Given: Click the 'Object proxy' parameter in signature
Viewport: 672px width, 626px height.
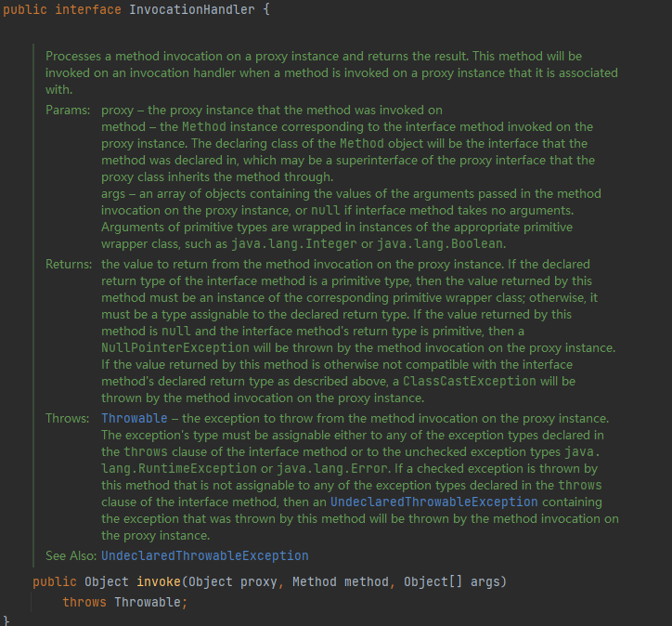Looking at the screenshot, I should point(233,581).
